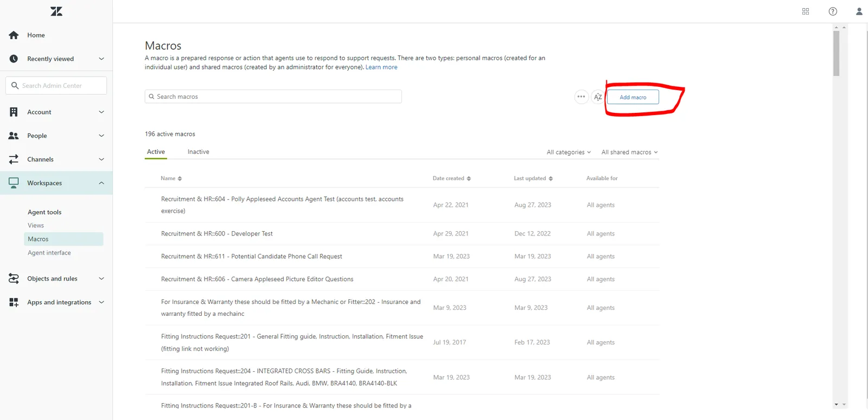The image size is (868, 420).
Task: Go to Home in the sidebar
Action: point(36,35)
